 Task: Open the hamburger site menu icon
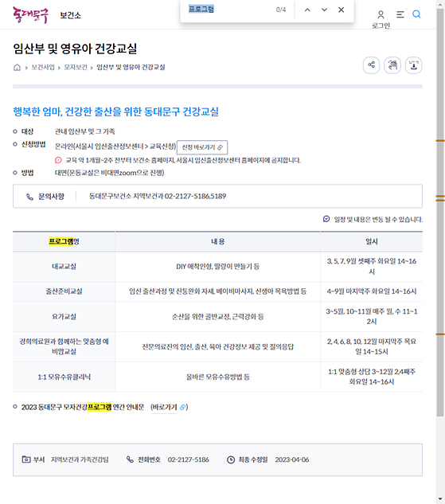click(400, 14)
